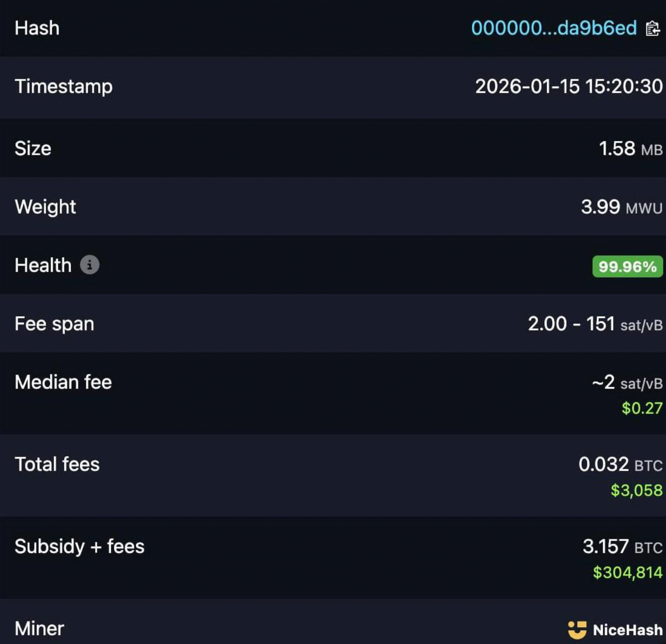Click the green 99.96% health badge
Image resolution: width=666 pixels, height=644 pixels.
click(x=627, y=266)
